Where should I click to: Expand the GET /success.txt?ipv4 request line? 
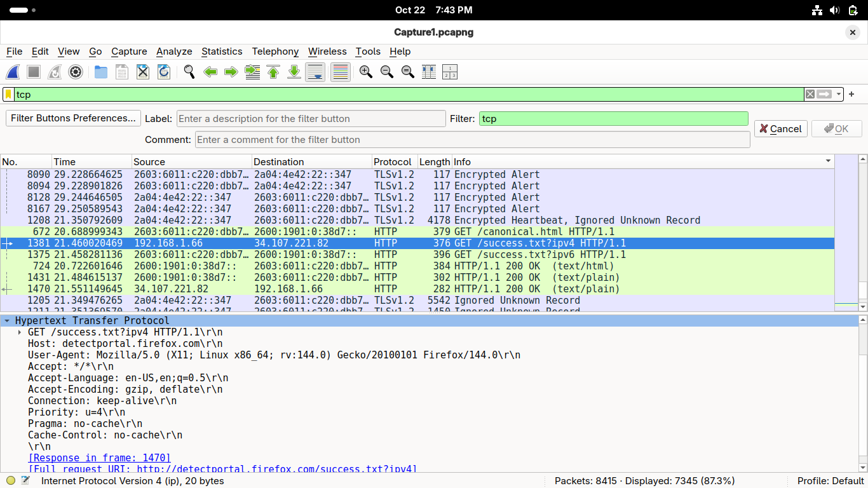click(x=20, y=332)
